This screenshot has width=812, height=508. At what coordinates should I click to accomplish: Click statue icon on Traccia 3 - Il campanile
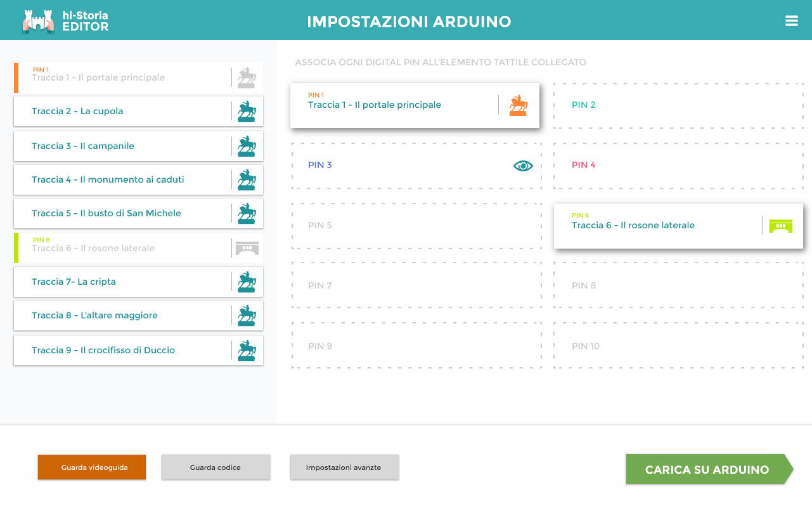[247, 146]
